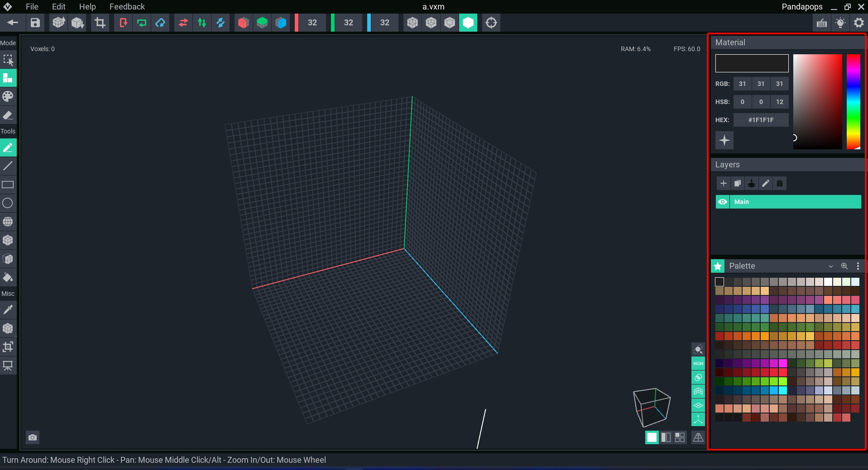The width and height of the screenshot is (868, 470).
Task: Open the File menu
Action: (x=32, y=7)
